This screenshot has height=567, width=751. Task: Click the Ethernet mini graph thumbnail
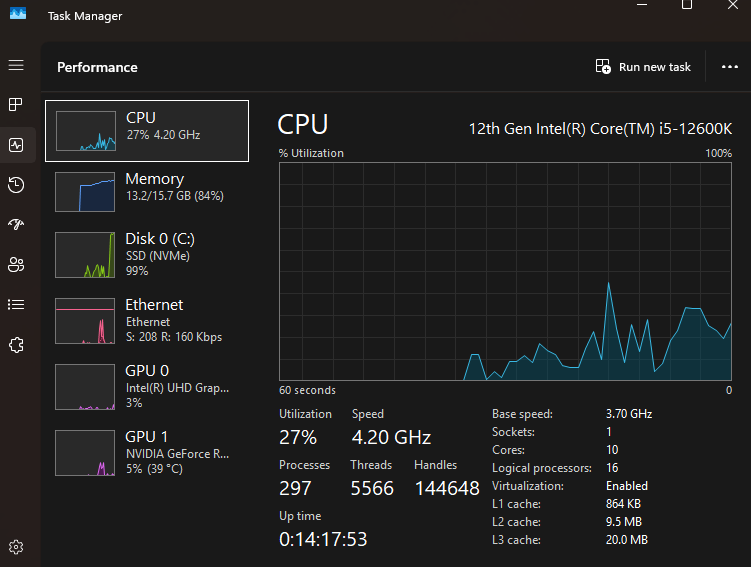point(85,321)
